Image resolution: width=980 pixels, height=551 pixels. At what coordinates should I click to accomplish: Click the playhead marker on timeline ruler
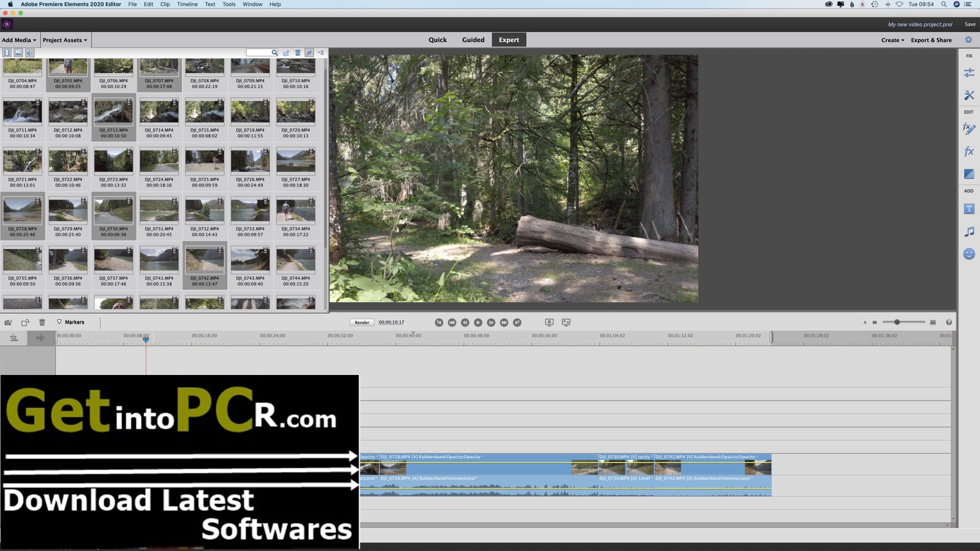[x=146, y=339]
